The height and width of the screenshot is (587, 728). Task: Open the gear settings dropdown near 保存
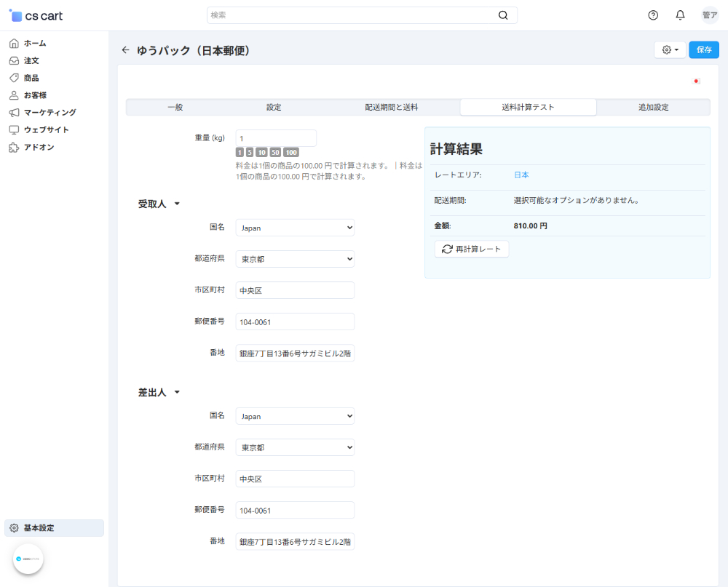pos(669,49)
